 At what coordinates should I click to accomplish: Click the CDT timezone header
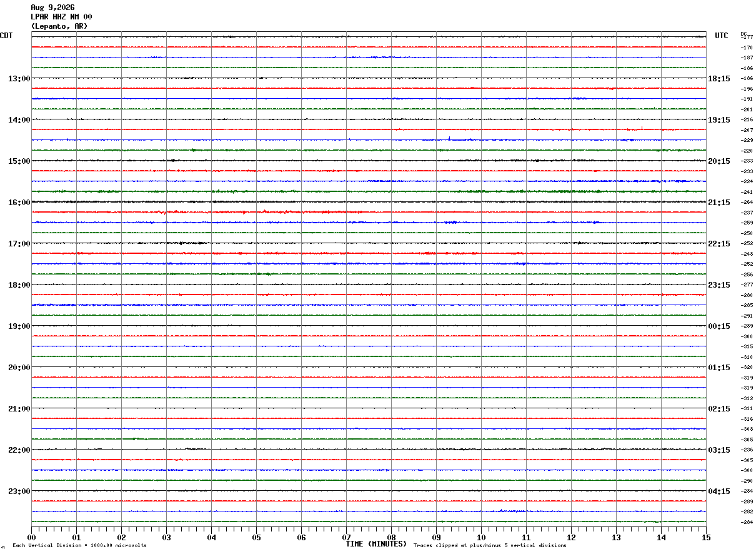6,36
